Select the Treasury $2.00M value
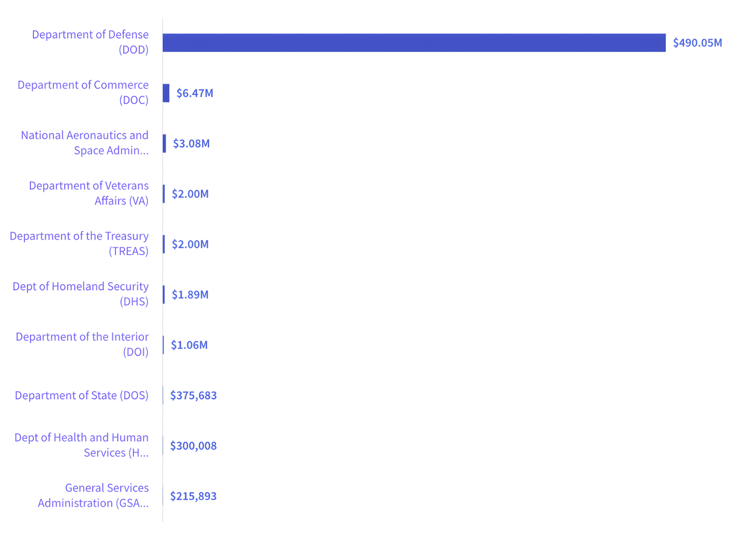Image resolution: width=756 pixels, height=543 pixels. 190,244
